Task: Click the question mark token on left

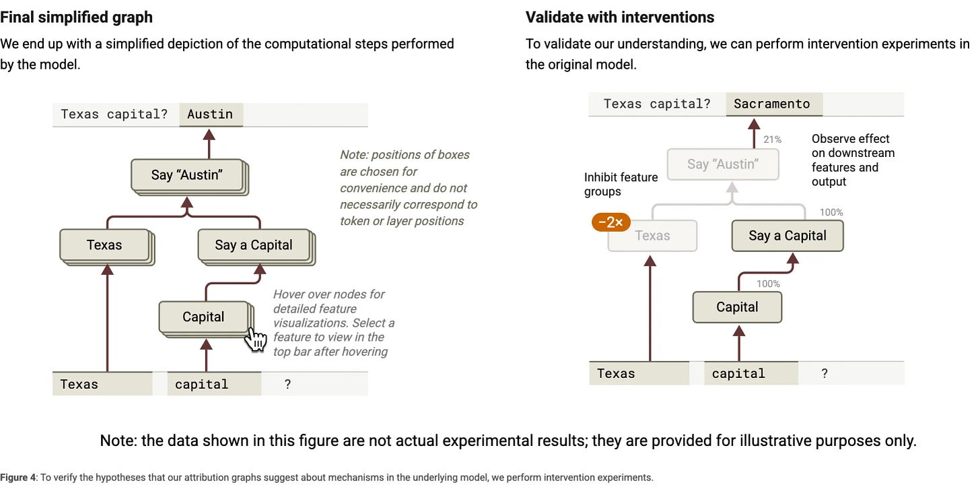Action: [x=287, y=384]
